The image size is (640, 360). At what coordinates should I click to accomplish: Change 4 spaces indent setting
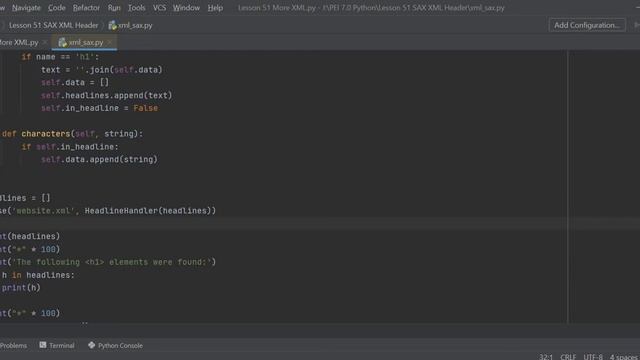click(624, 357)
